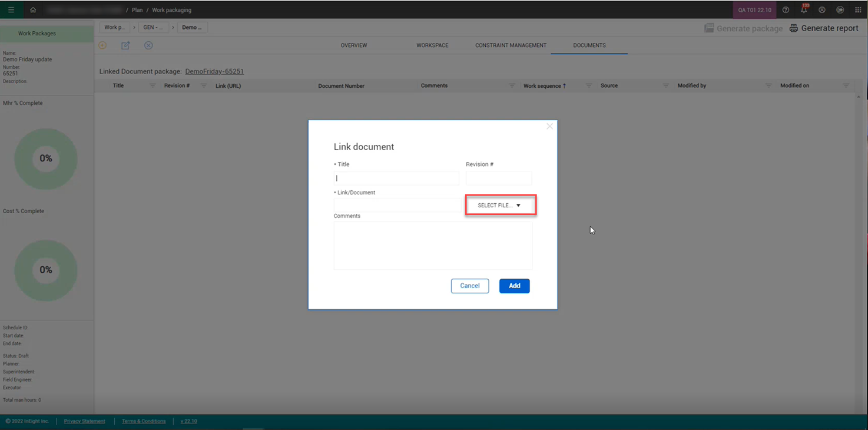Click the Generate report printer icon
868x430 pixels.
[x=794, y=28]
